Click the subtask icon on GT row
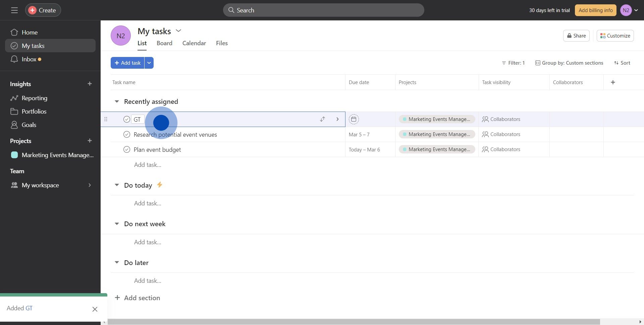The image size is (644, 325). point(322,119)
